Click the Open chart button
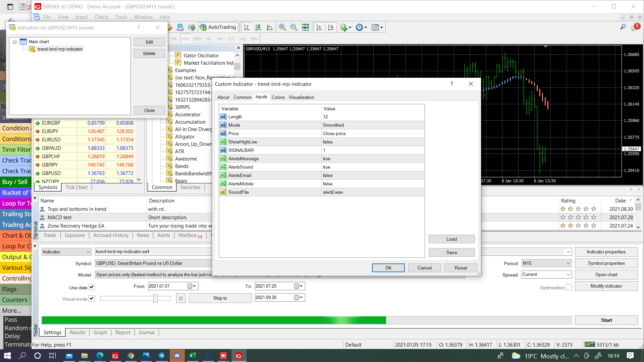 coord(606,275)
